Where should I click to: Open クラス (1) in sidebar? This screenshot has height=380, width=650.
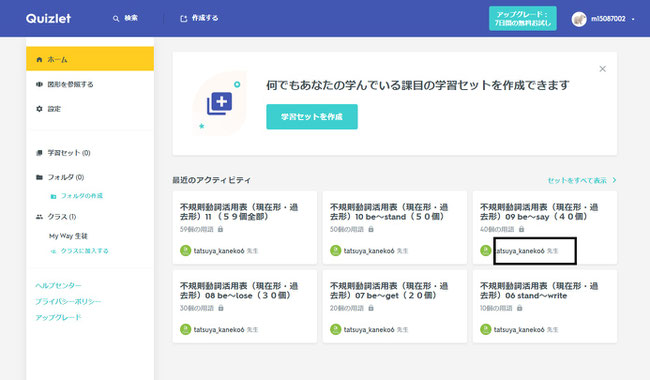pyautogui.click(x=61, y=216)
